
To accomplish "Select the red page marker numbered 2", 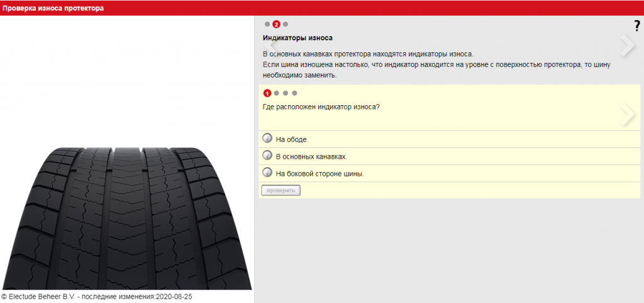I will [x=277, y=25].
